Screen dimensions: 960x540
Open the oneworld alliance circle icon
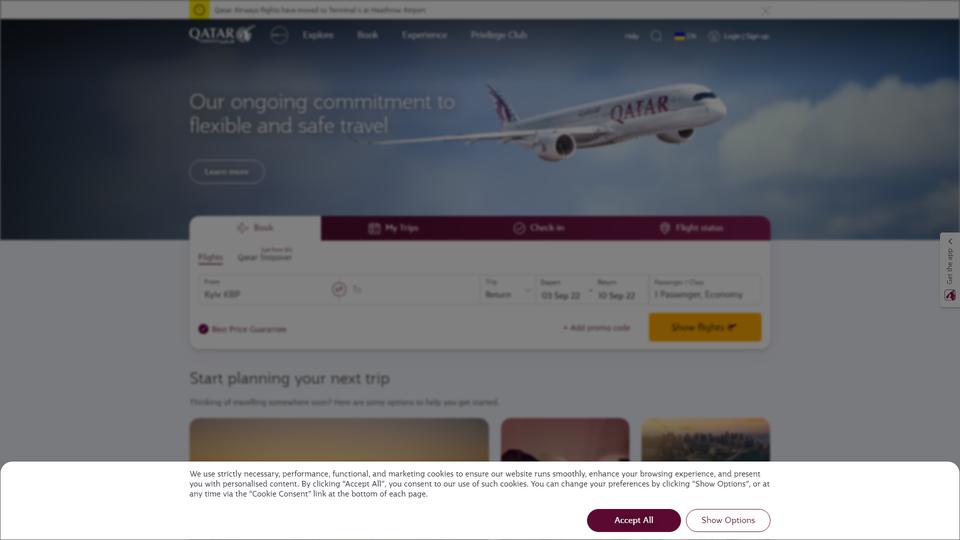pos(279,35)
